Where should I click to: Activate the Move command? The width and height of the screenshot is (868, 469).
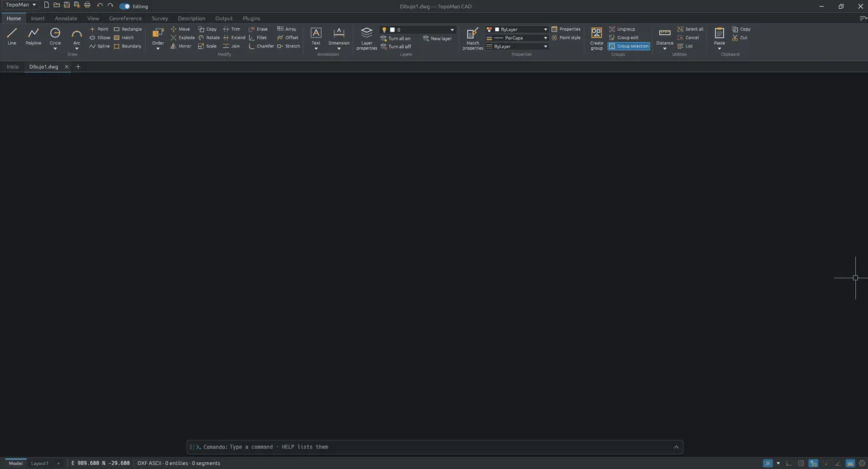180,29
